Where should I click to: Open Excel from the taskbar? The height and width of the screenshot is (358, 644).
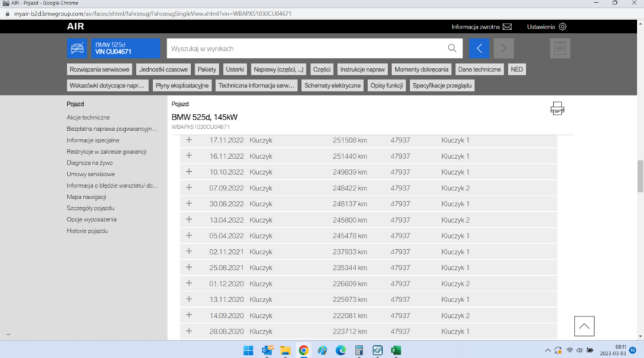(396, 350)
